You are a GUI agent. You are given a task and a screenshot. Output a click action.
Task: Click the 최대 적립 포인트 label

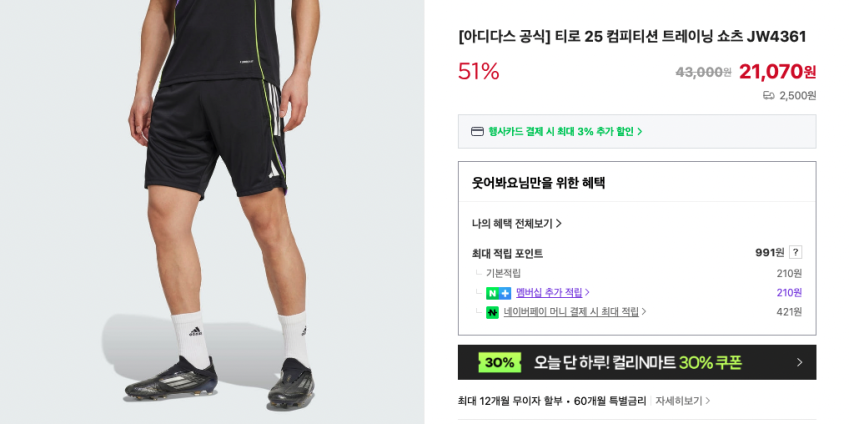coord(507,253)
